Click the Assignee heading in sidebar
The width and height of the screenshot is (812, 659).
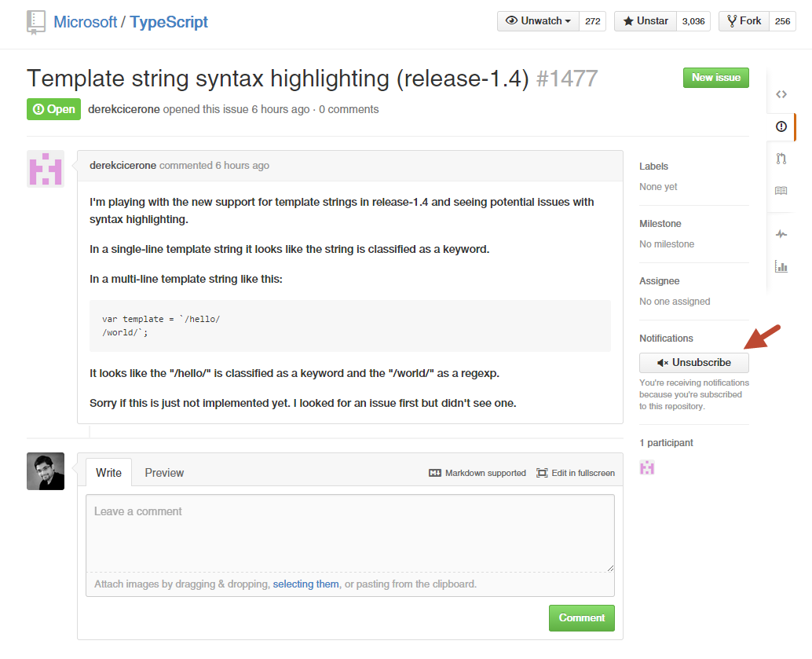(x=659, y=281)
